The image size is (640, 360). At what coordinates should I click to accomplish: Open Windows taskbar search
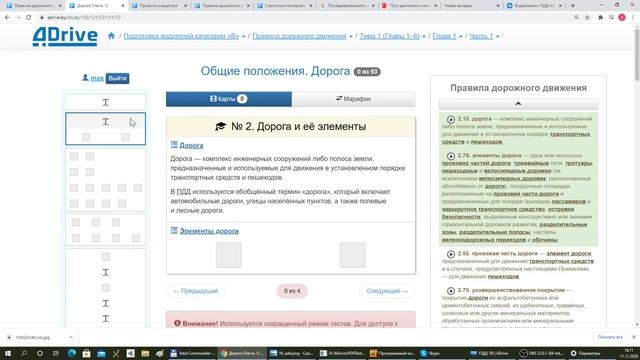24,353
